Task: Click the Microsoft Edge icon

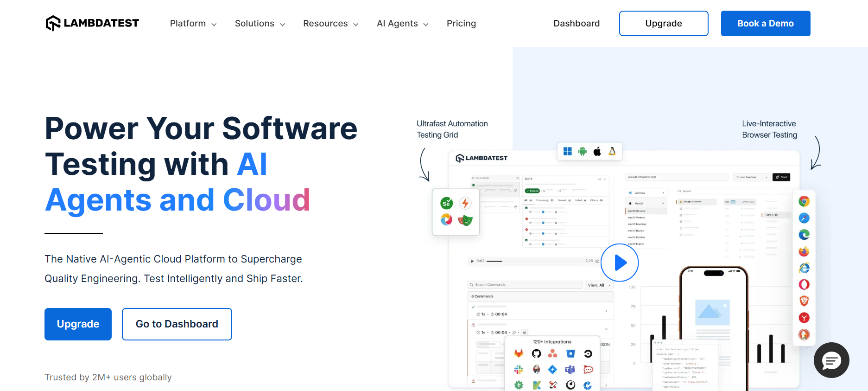Action: pos(804,235)
